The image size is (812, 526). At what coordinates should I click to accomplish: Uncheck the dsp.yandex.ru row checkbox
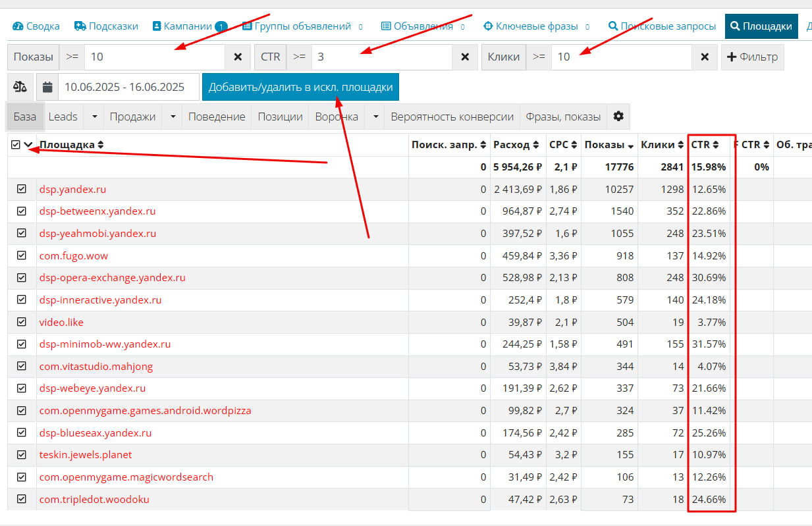(22, 189)
